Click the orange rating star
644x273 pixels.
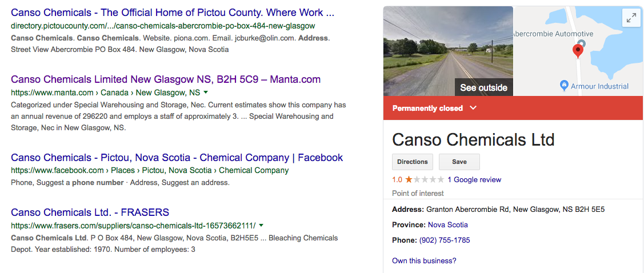tap(409, 179)
